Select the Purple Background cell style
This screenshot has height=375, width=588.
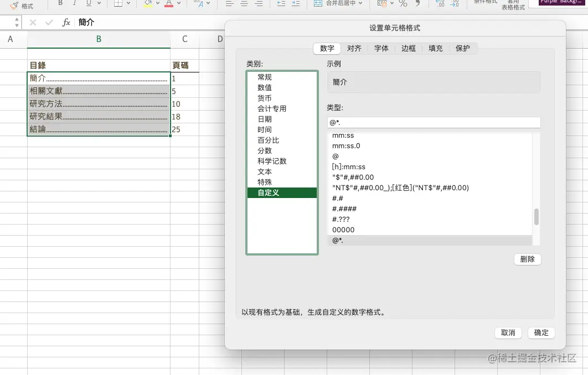[x=561, y=2]
